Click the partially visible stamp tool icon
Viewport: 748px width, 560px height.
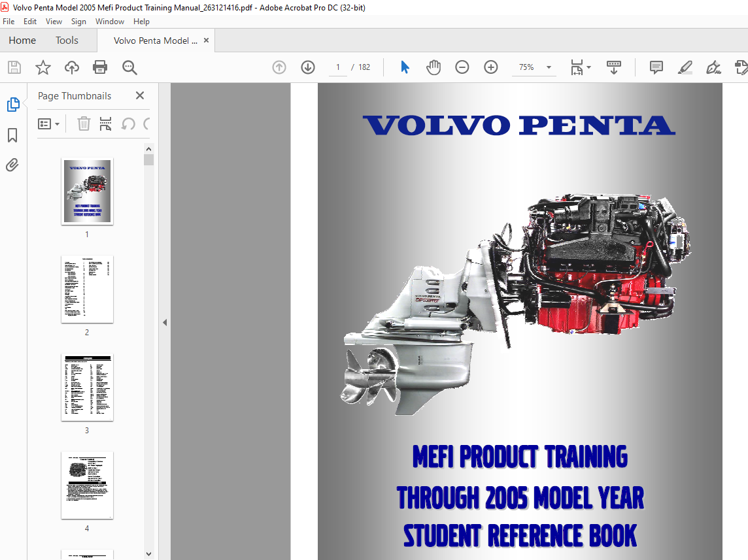(741, 67)
